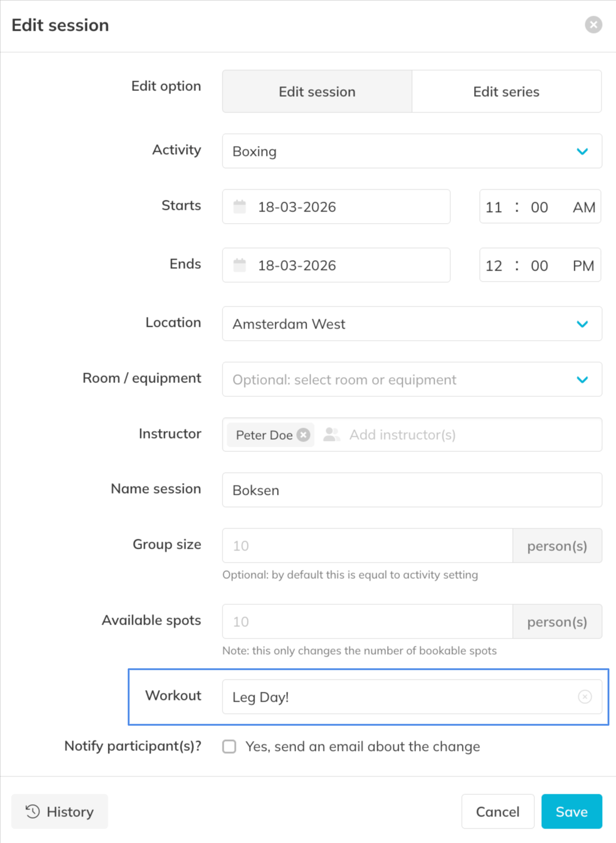Open the session History
The width and height of the screenshot is (616, 843).
[60, 811]
